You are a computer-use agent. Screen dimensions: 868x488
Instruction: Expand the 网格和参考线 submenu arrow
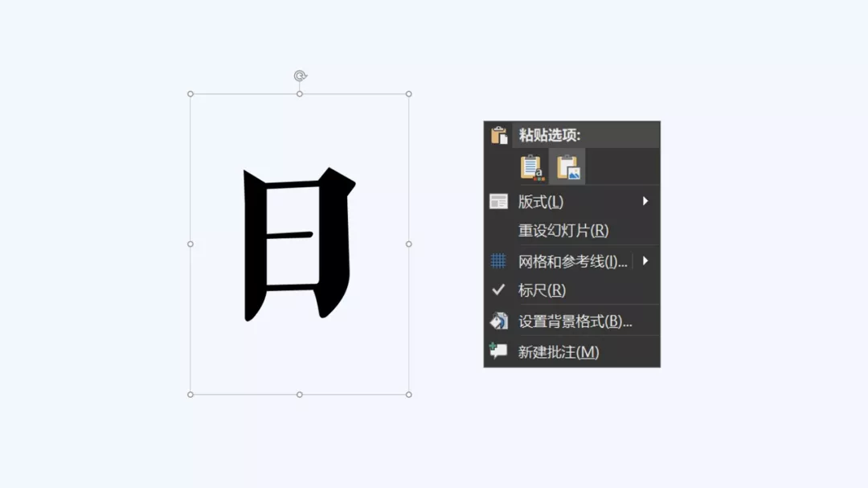[x=645, y=261]
